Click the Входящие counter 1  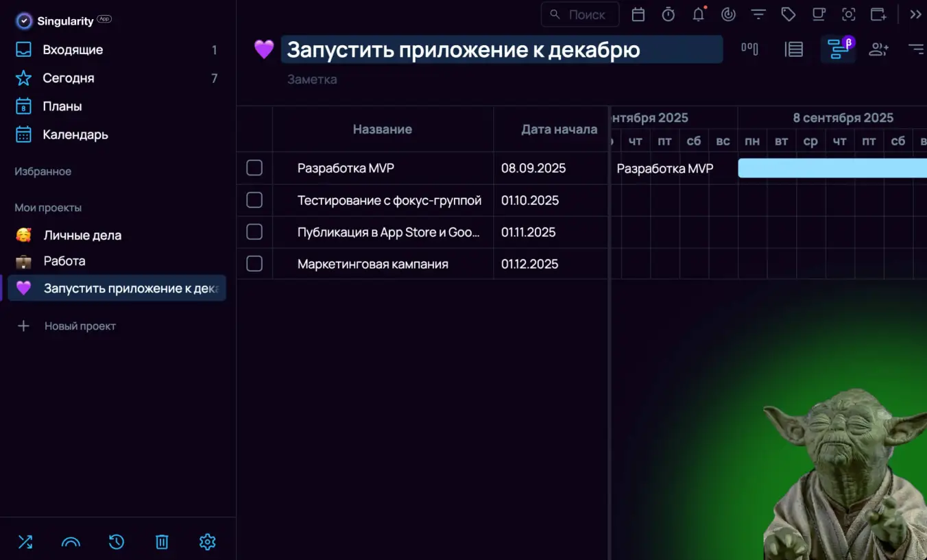click(215, 49)
